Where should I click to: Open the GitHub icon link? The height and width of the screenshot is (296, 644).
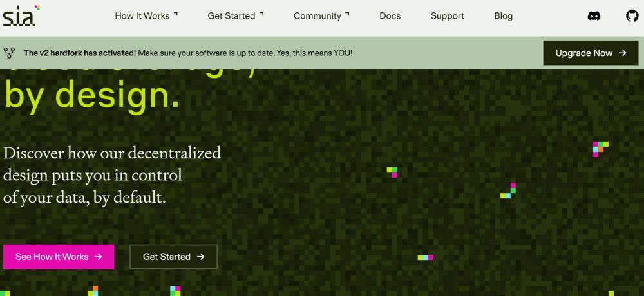pyautogui.click(x=632, y=16)
